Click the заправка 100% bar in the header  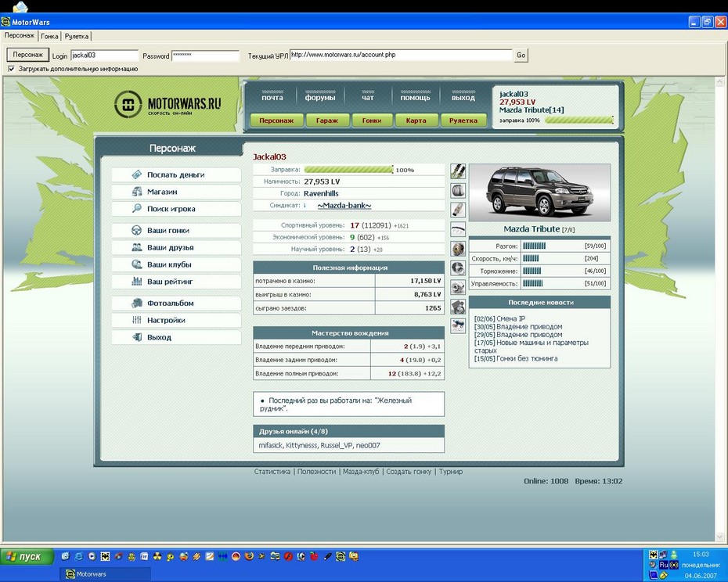pos(579,120)
